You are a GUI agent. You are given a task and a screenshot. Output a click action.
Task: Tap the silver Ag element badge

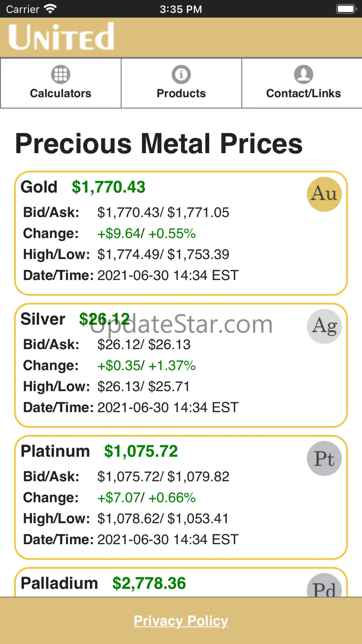(324, 326)
